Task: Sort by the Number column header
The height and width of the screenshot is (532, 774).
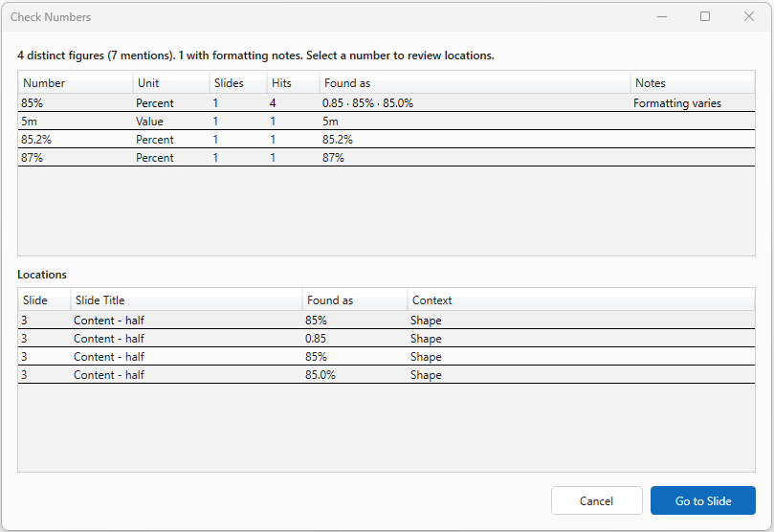Action: click(76, 83)
